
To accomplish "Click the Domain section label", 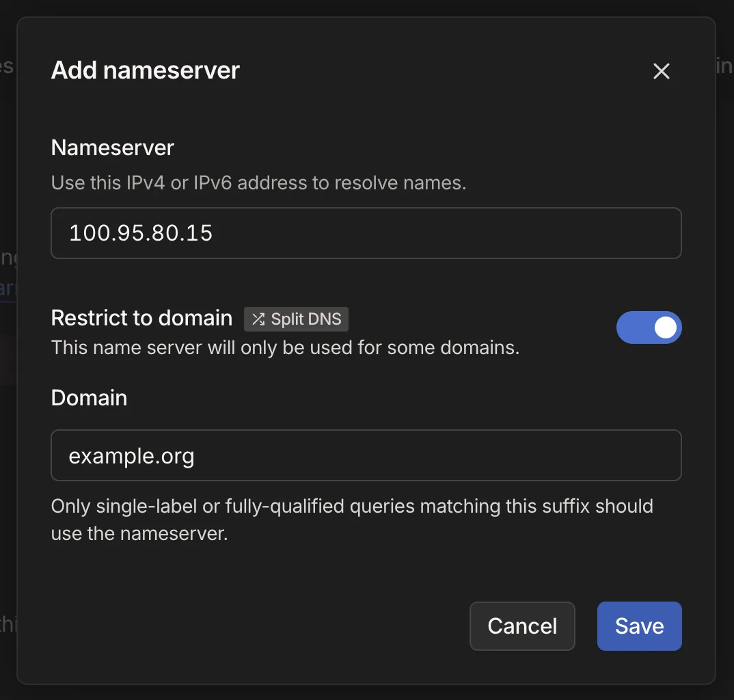I will (x=89, y=398).
